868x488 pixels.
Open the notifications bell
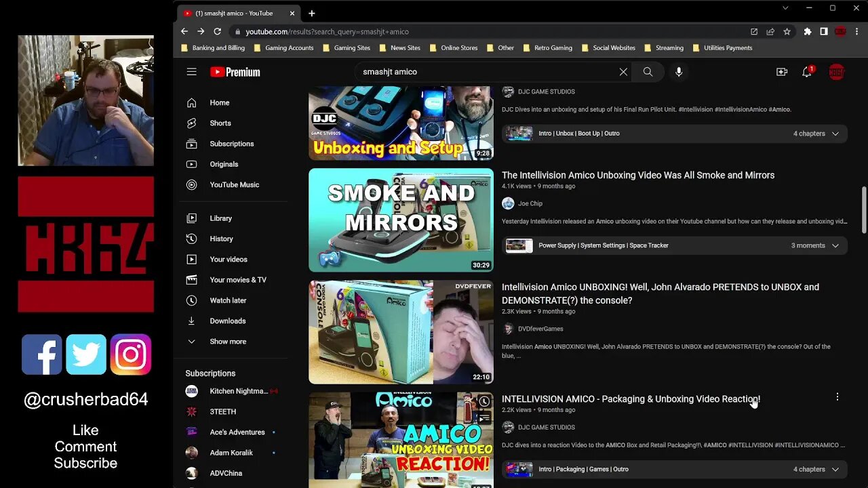click(x=807, y=72)
